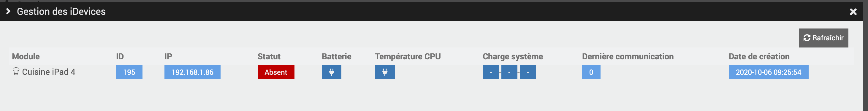Click the chevron before Gestion des iDevices
868x111 pixels.
pos(8,12)
